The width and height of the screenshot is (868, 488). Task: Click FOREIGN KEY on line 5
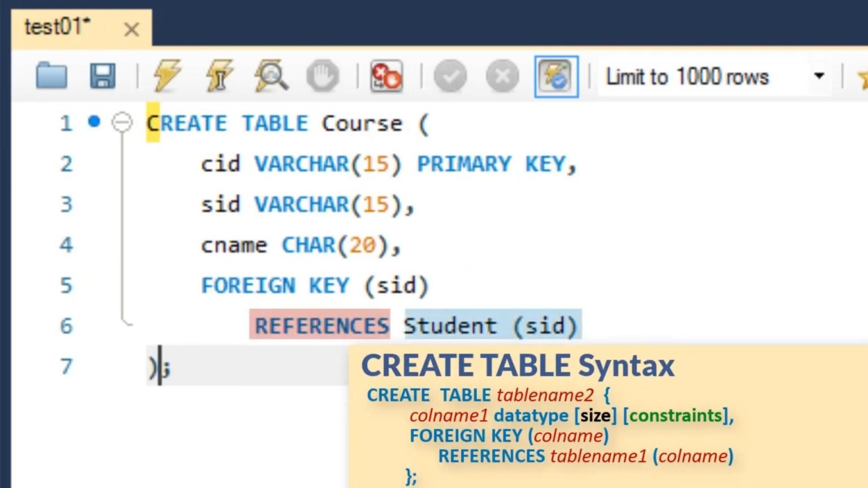click(275, 286)
